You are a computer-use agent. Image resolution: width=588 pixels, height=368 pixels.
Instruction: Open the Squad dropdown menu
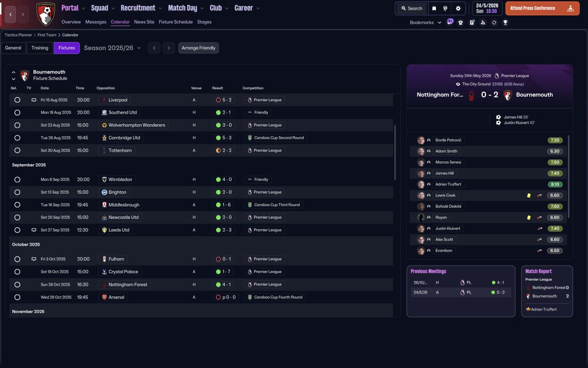103,8
